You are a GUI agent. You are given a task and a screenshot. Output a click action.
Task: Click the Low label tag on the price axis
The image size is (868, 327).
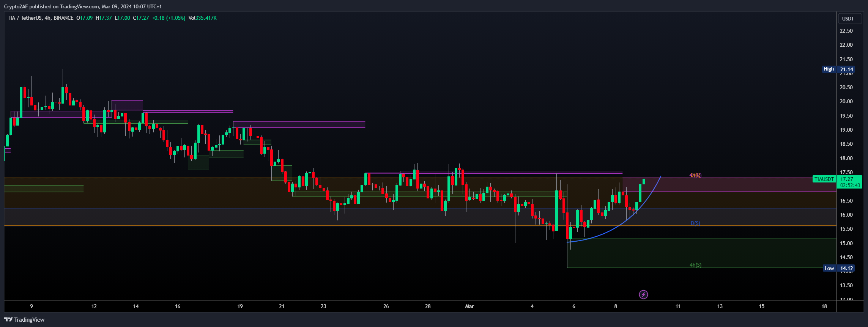829,268
